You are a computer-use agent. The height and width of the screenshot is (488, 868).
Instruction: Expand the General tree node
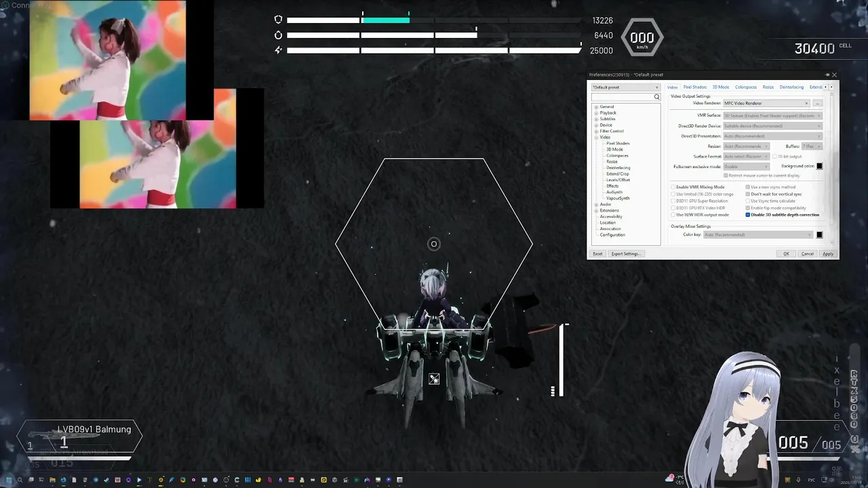coord(596,106)
